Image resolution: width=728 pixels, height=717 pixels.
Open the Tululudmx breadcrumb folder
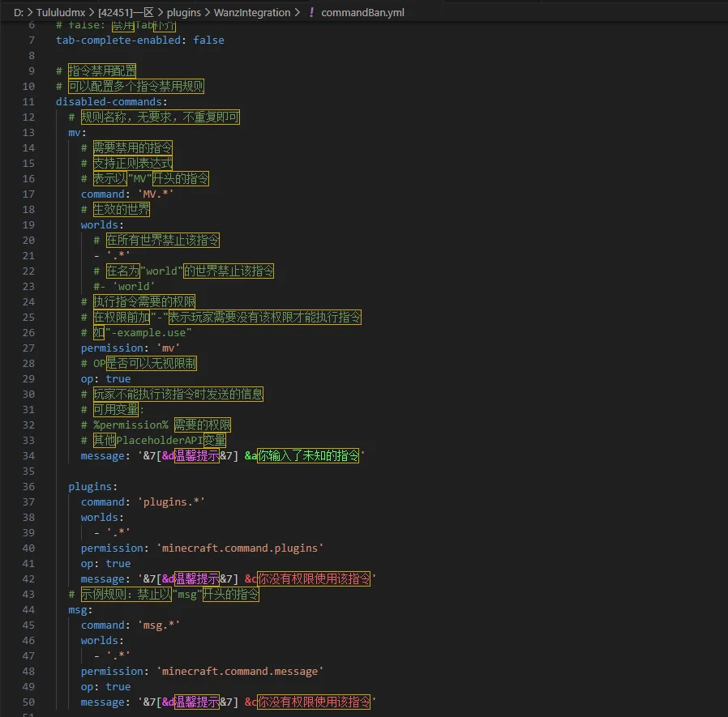[61, 12]
